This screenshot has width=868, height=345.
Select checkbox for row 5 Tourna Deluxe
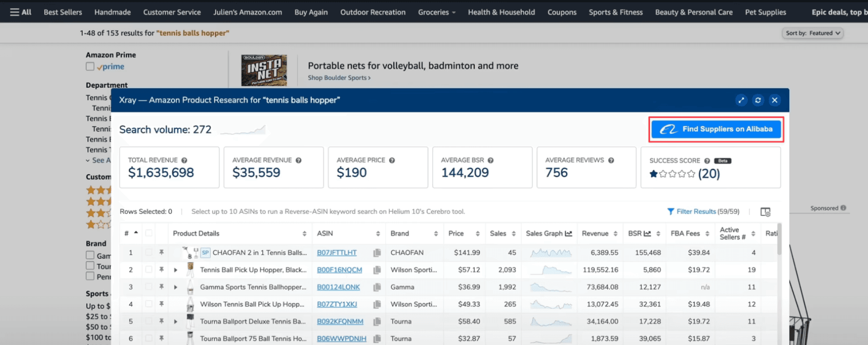(x=149, y=321)
